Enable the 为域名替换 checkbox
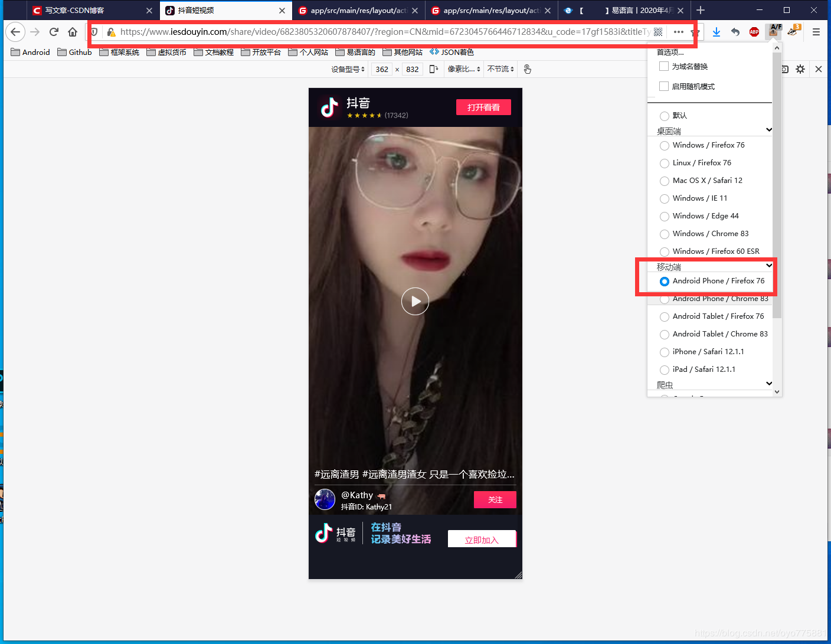 pyautogui.click(x=664, y=66)
